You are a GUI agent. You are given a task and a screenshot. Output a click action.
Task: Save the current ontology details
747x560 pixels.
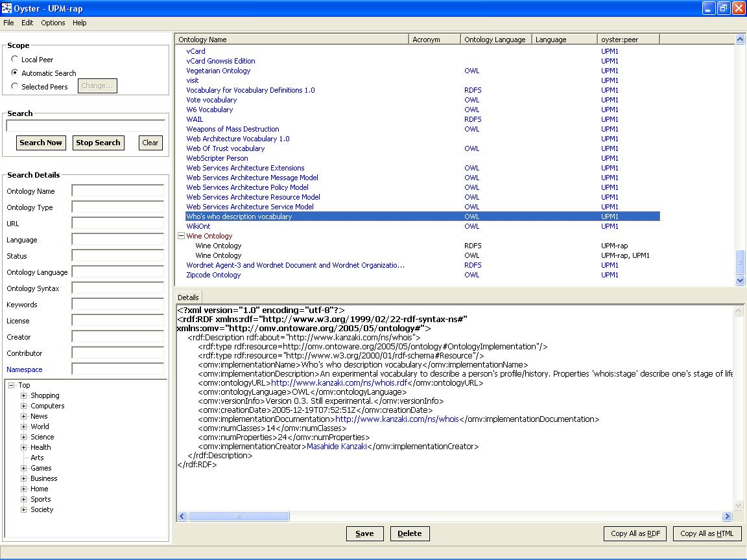pos(364,533)
